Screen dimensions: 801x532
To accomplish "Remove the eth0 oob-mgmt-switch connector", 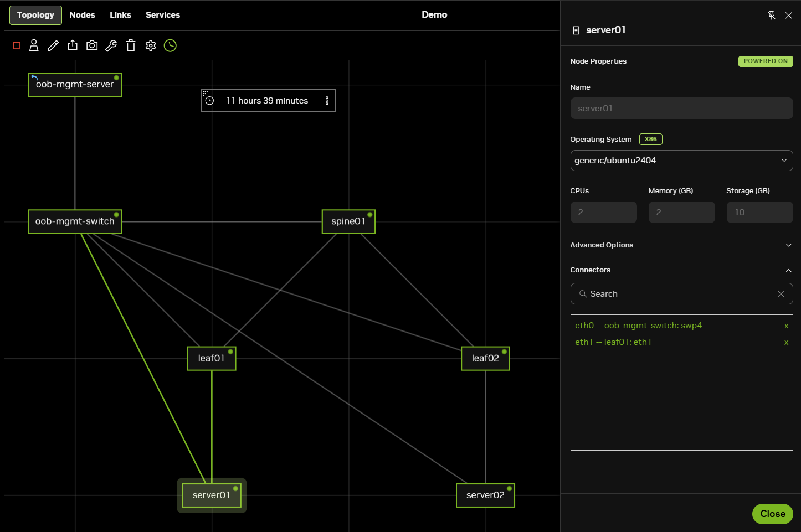I will [x=786, y=326].
